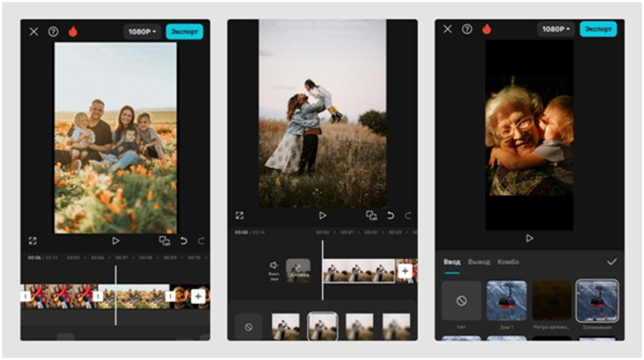The height and width of the screenshot is (360, 644).
Task: Click the help question mark in left phone
Action: coord(53,31)
